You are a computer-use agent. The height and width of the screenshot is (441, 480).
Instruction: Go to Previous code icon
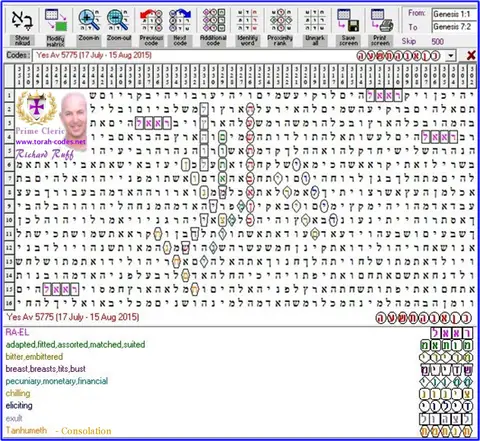click(x=151, y=20)
